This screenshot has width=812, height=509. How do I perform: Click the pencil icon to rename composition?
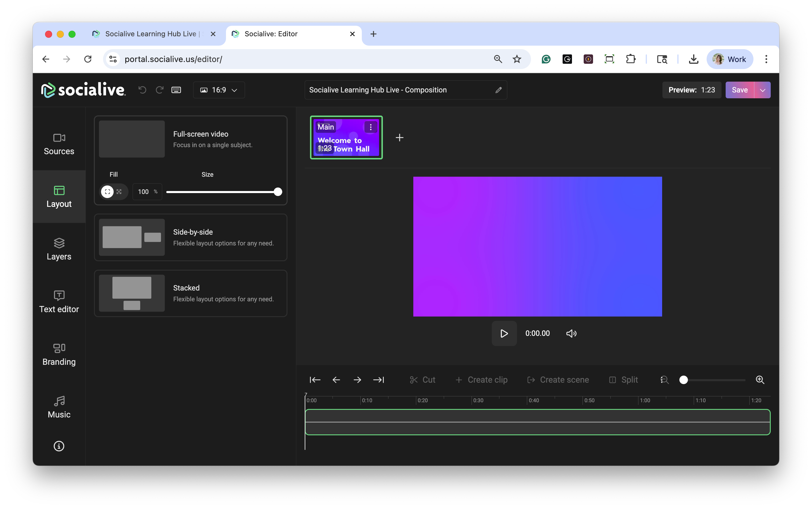[498, 90]
